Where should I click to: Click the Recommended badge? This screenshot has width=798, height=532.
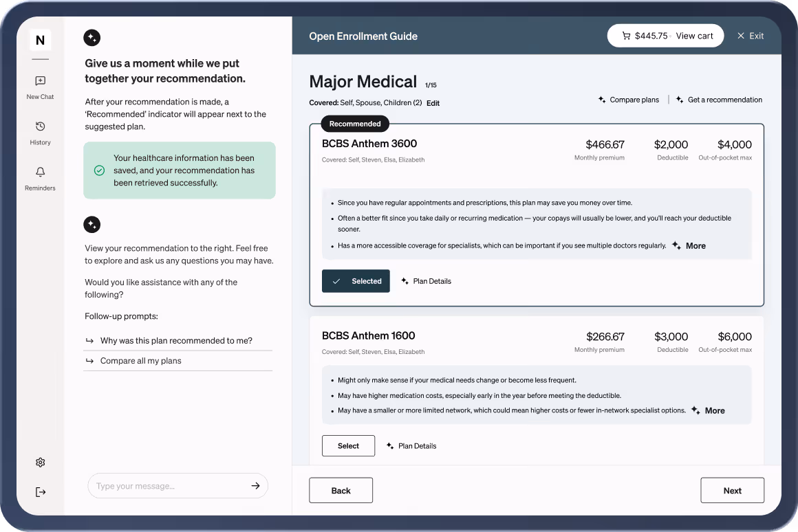coord(355,124)
